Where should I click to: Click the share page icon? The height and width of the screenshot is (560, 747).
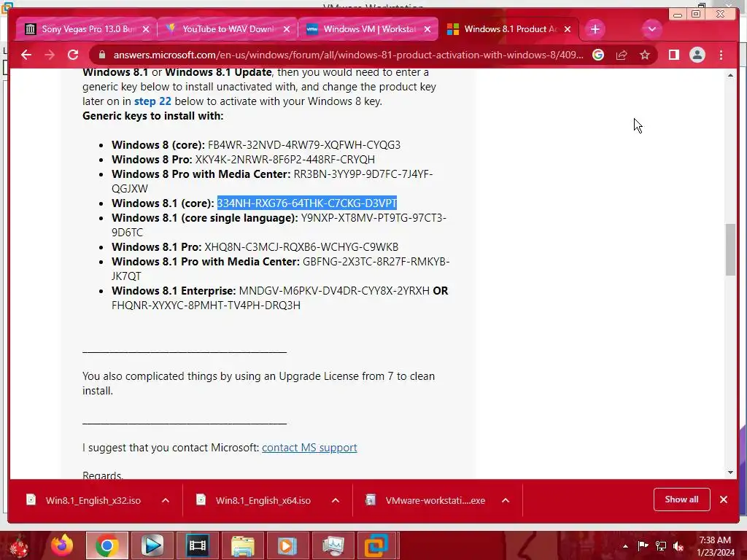(x=622, y=55)
